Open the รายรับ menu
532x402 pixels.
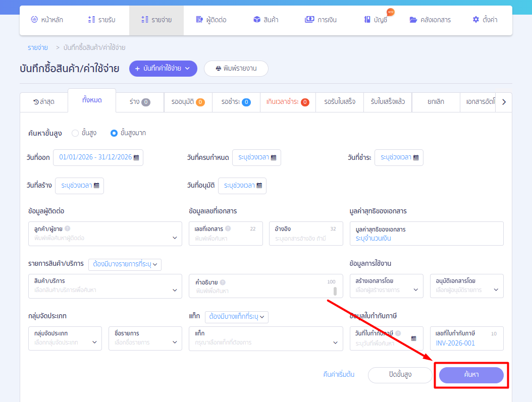pyautogui.click(x=102, y=20)
